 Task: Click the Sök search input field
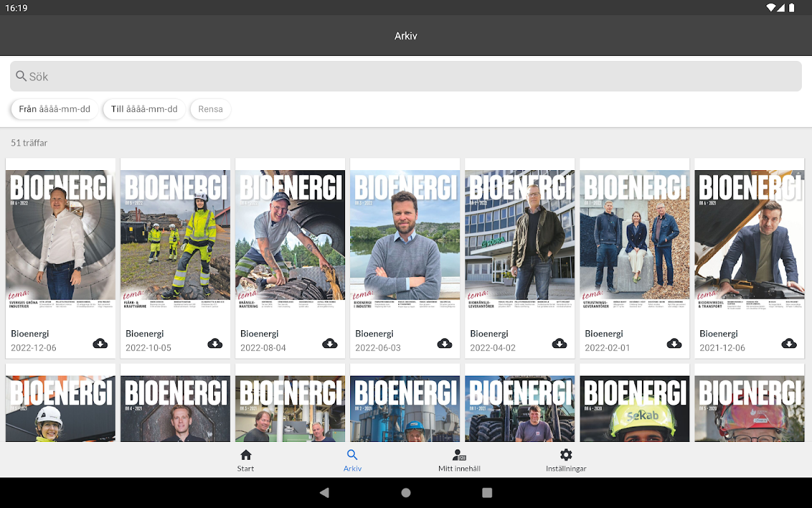406,76
